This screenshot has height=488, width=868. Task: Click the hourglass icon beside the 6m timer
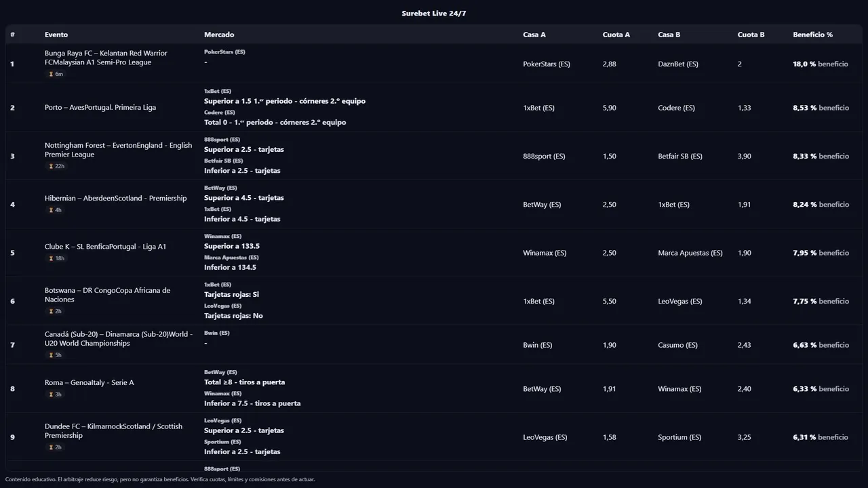tap(51, 74)
